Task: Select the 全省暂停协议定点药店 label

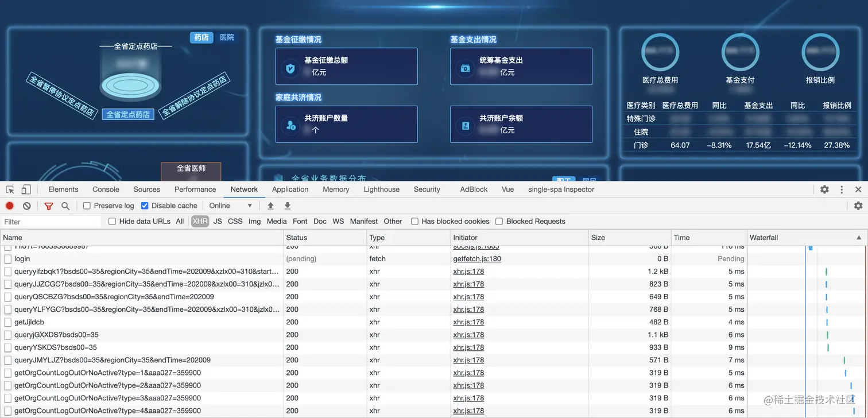Action: 61,95
